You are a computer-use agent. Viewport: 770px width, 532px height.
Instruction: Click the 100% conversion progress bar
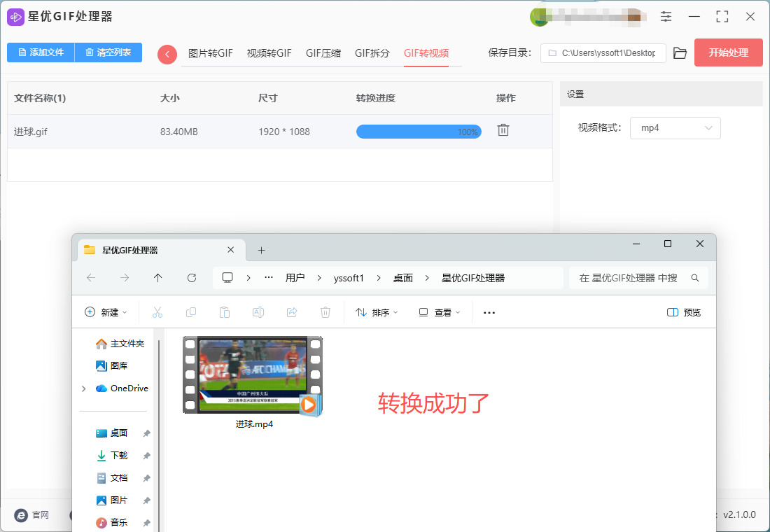click(419, 132)
